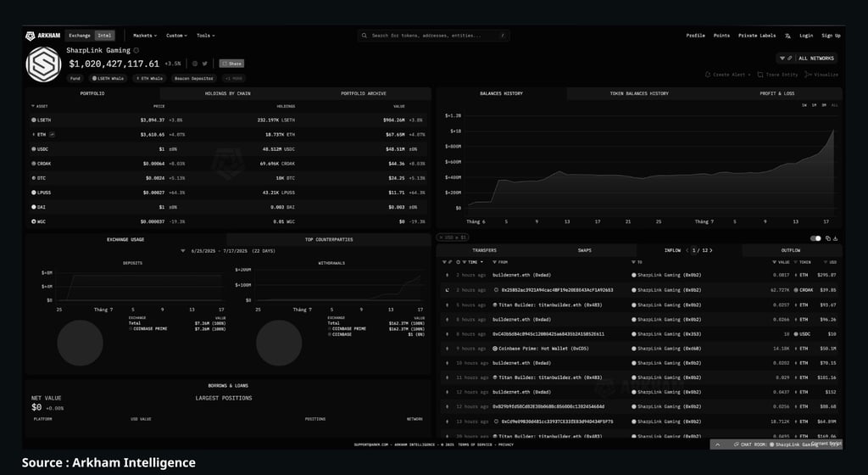Viewport: 868px width, 475px height.
Task: Select the 1M chart range
Action: coord(815,105)
